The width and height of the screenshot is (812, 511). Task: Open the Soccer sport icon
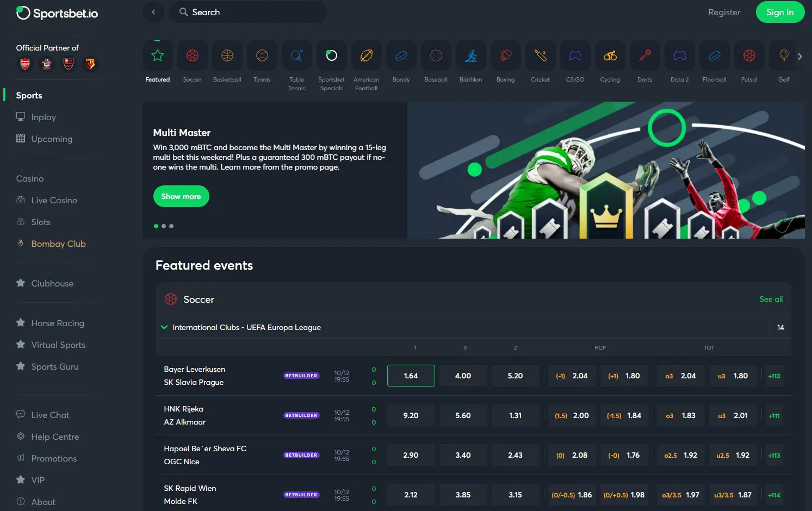192,55
